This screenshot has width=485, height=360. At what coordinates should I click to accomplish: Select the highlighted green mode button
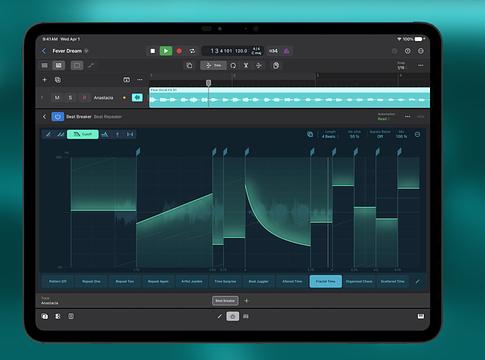83,134
